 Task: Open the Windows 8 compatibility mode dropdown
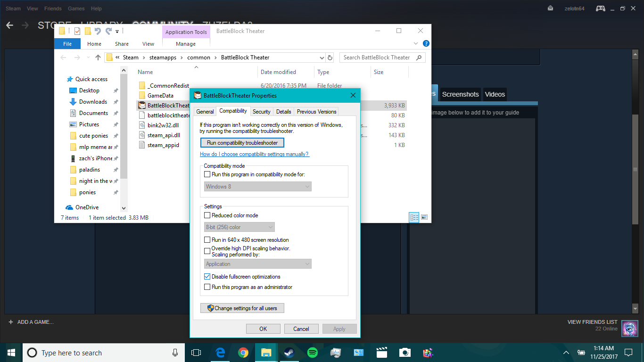click(x=258, y=187)
